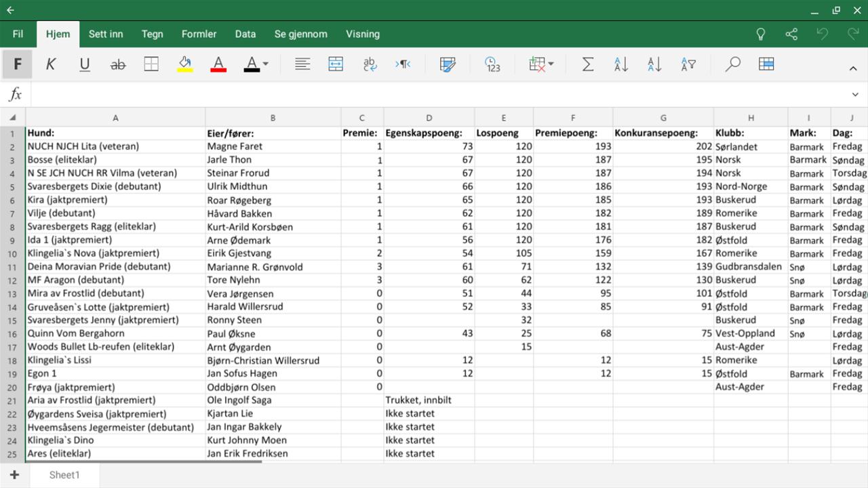Open Visning tab
The height and width of the screenshot is (488, 868).
(363, 34)
